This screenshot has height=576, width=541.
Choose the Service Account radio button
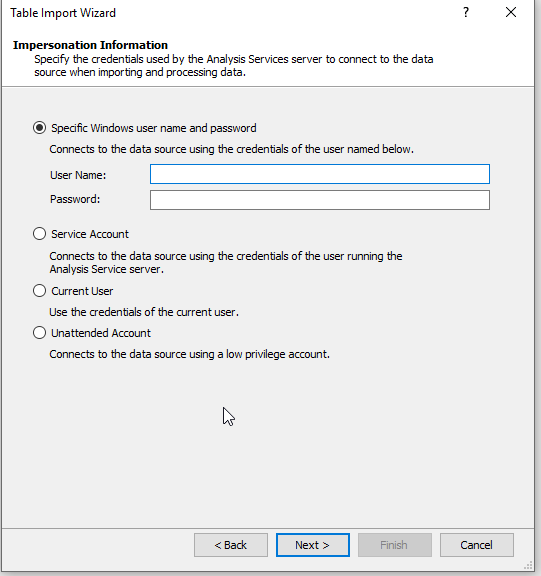[39, 234]
